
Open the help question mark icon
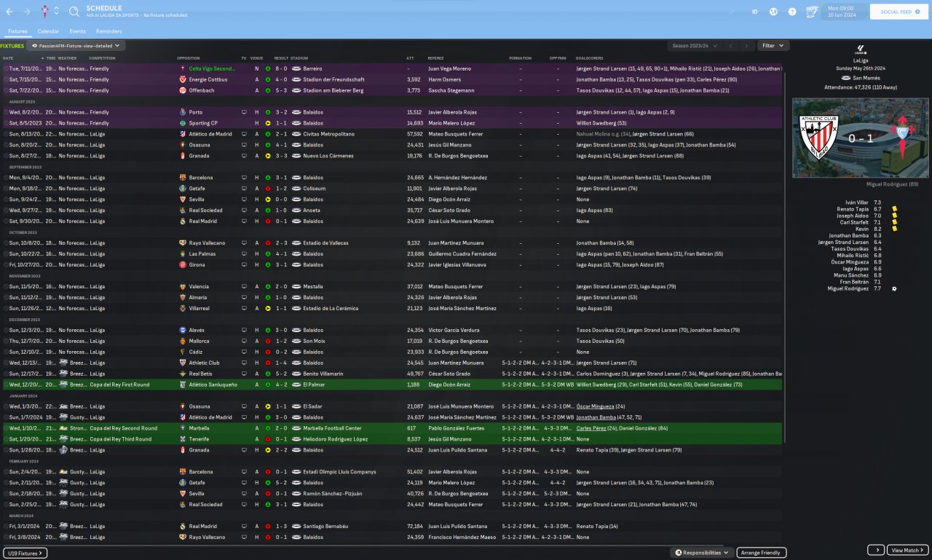pyautogui.click(x=792, y=12)
